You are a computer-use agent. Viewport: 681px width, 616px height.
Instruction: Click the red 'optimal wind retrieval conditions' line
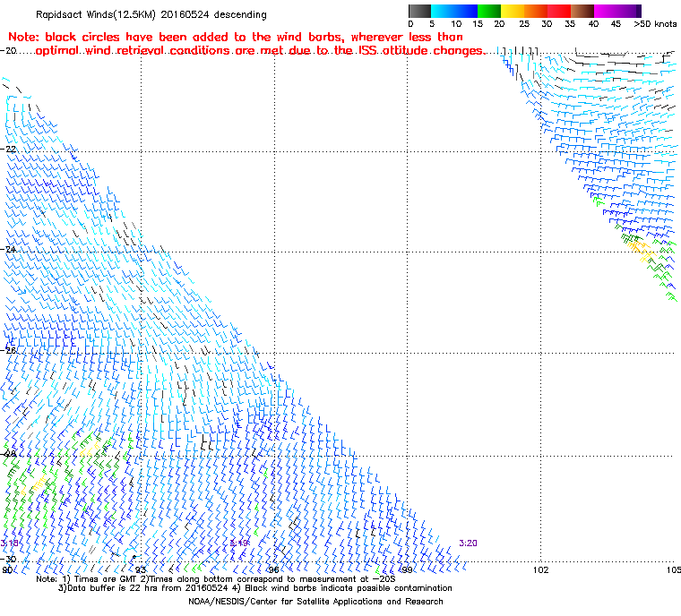click(259, 51)
